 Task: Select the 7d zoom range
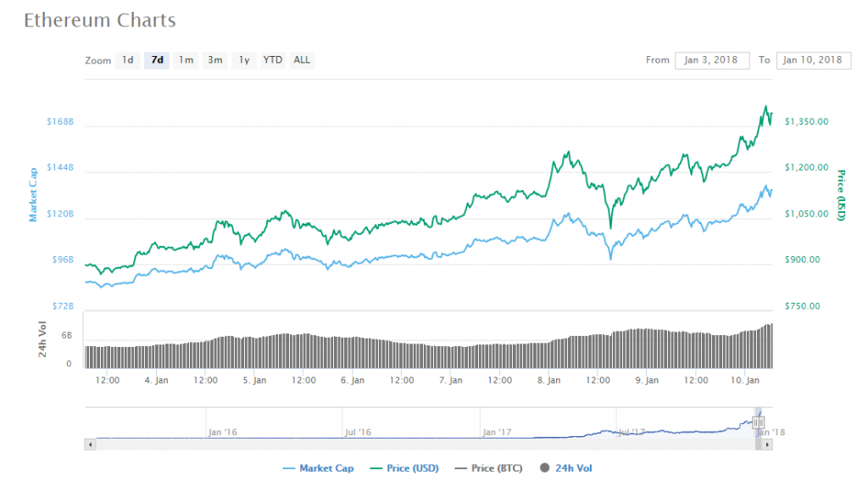tap(157, 60)
